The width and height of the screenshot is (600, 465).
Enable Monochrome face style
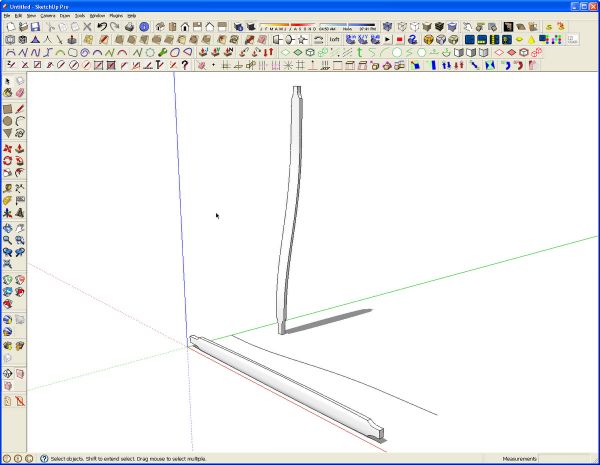452,26
